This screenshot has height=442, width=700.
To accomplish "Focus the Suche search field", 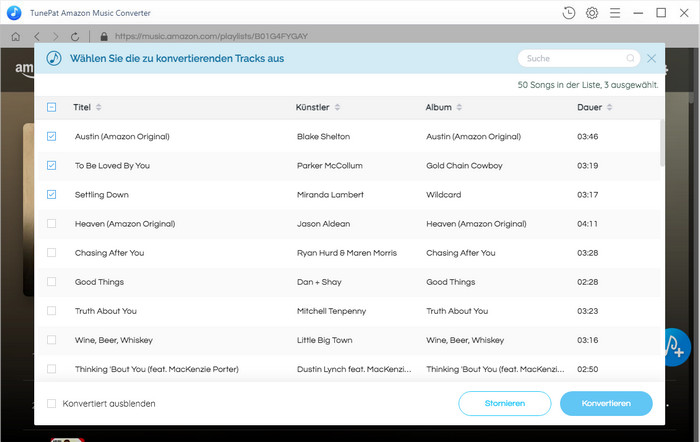I will [x=579, y=58].
